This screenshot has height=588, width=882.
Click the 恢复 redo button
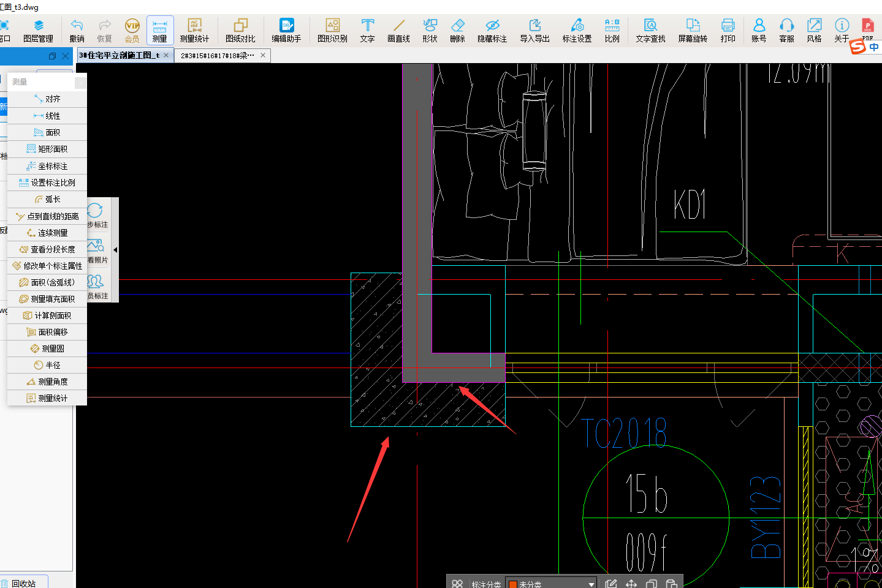point(105,31)
